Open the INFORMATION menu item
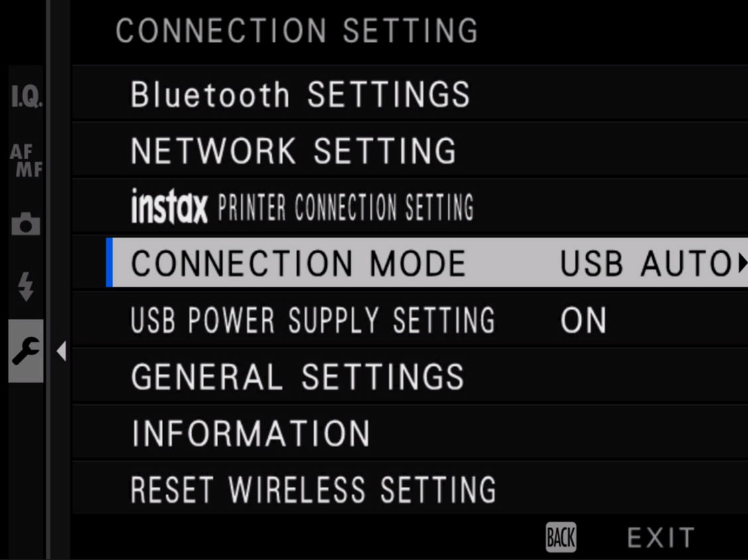The height and width of the screenshot is (560, 748). coord(251,433)
